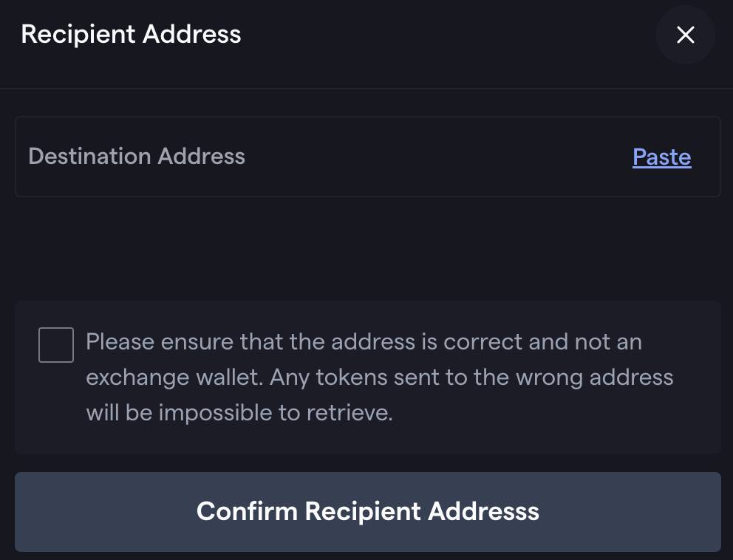Image resolution: width=733 pixels, height=560 pixels.
Task: Submit using the wide bottom button
Action: point(368,512)
